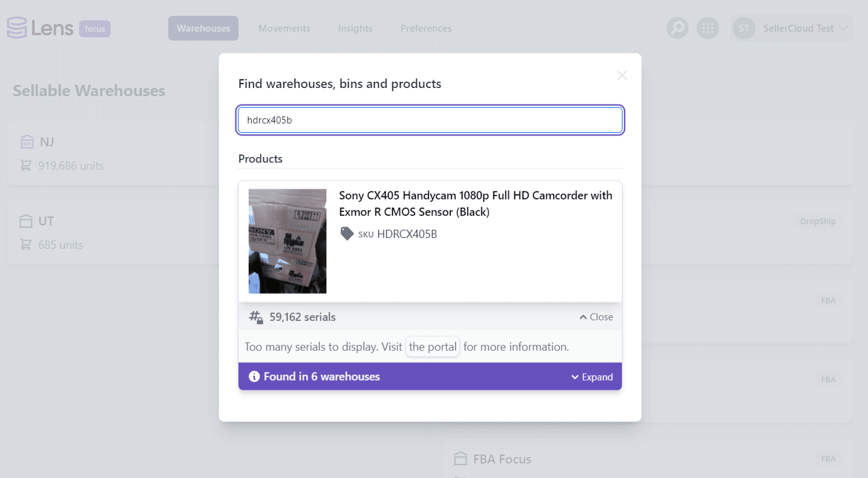This screenshot has width=868, height=478.
Task: Click the apps grid icon in header
Action: point(708,28)
